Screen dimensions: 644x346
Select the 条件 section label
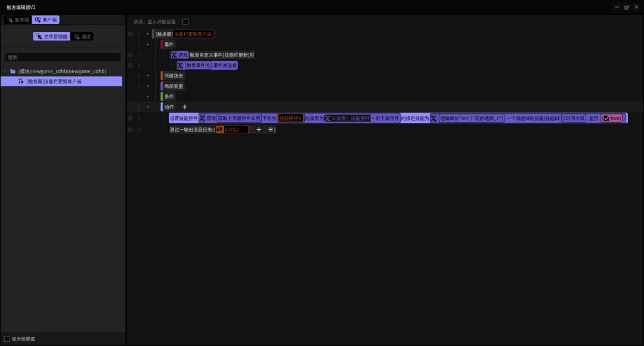(169, 96)
